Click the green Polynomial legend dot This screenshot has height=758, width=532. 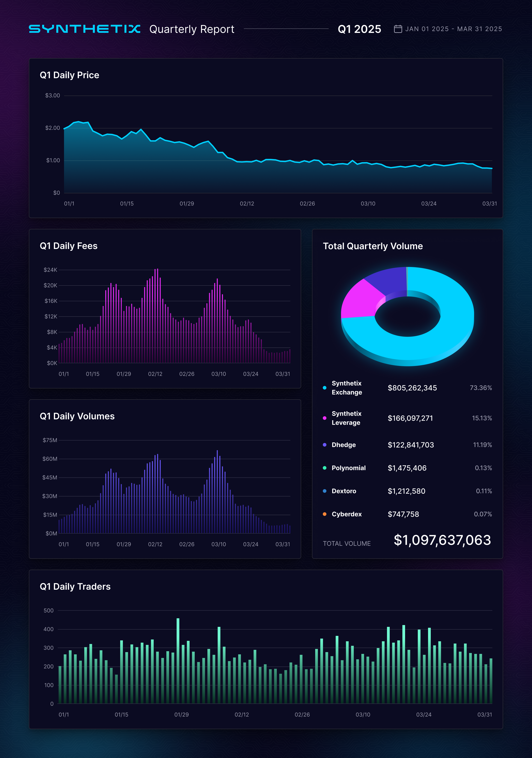pyautogui.click(x=325, y=468)
